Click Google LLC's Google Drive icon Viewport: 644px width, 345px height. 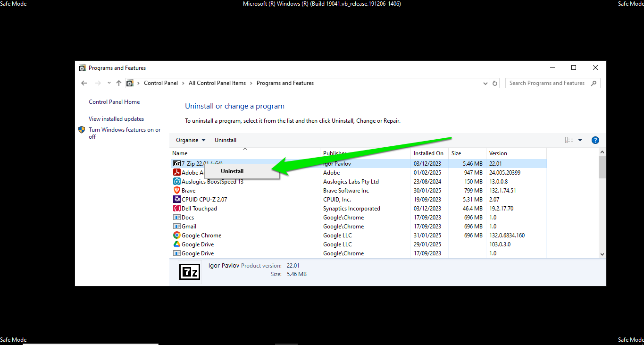pos(177,244)
